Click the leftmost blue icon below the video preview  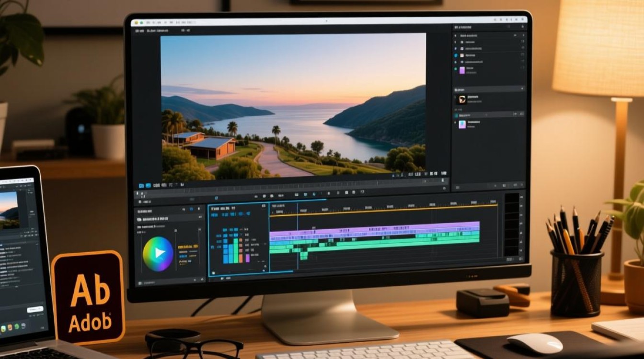(141, 185)
